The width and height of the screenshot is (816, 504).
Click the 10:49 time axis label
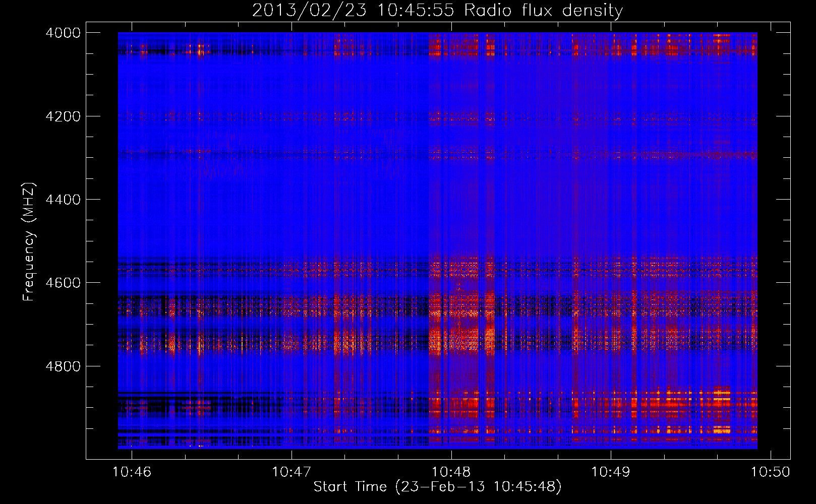[x=611, y=472]
